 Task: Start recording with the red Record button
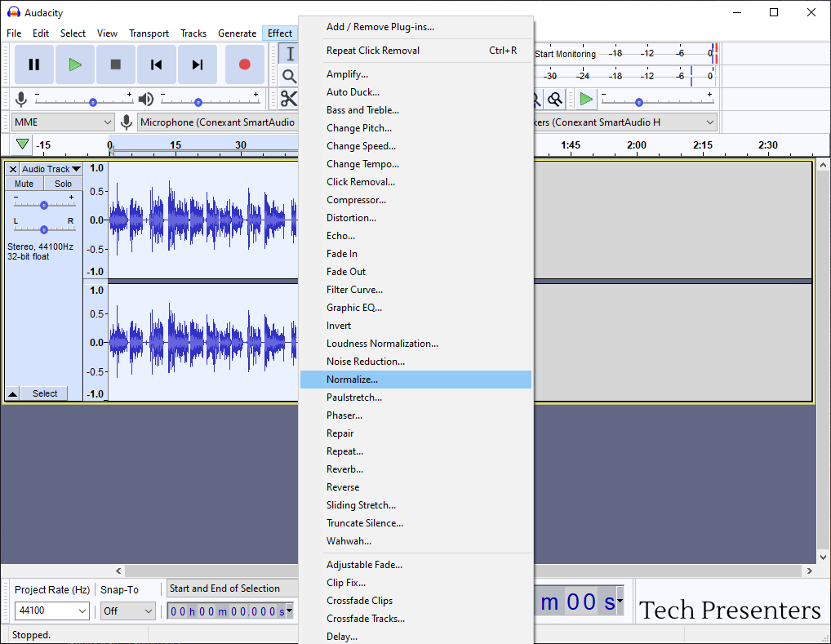(x=244, y=64)
